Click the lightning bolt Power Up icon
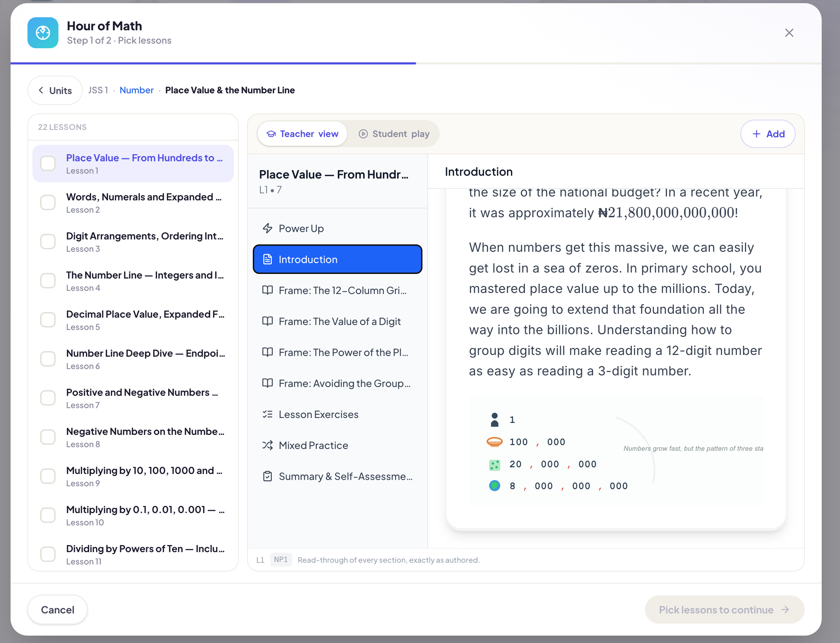Image resolution: width=840 pixels, height=643 pixels. pyautogui.click(x=268, y=228)
